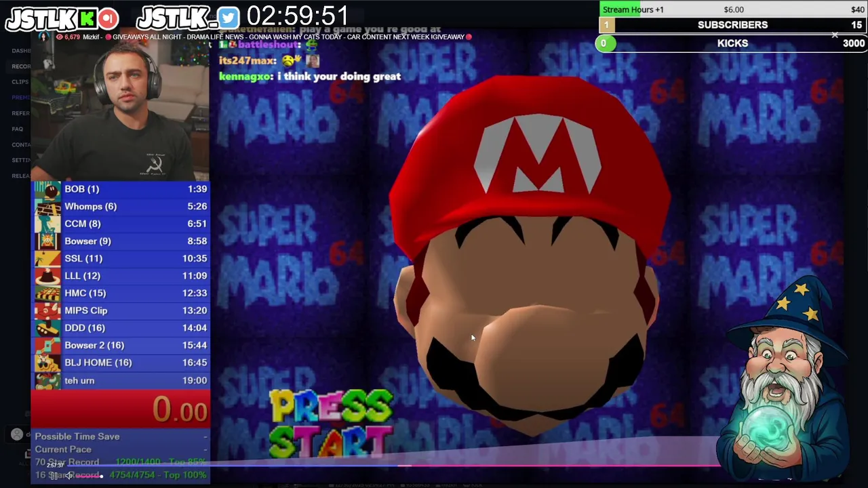The height and width of the screenshot is (488, 868).
Task: Click the HMC split icon
Action: 47,293
